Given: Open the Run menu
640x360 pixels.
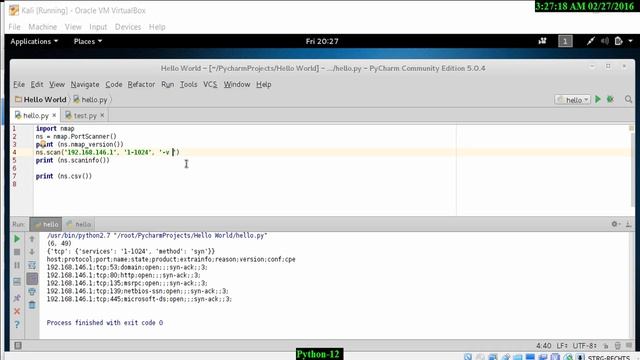Looking at the screenshot, I should coord(167,84).
